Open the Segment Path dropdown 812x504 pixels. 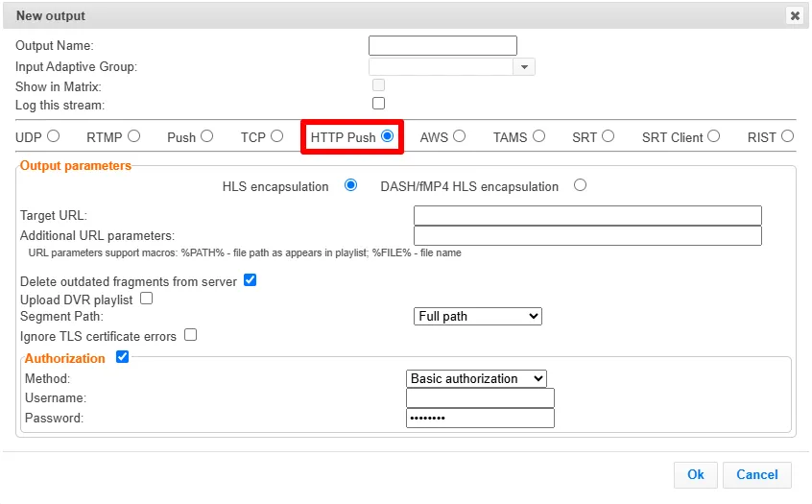(x=477, y=317)
